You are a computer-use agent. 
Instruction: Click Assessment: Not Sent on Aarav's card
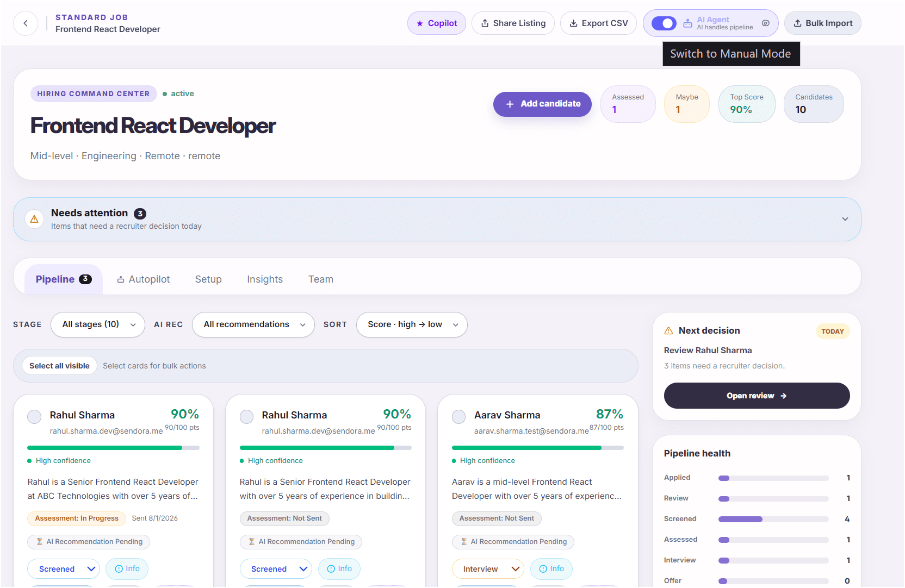point(497,518)
